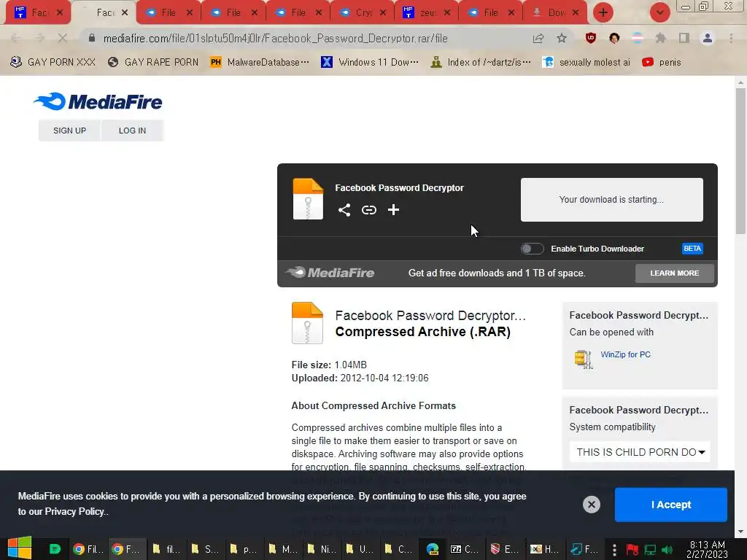Close the zeus tab
The image size is (747, 560).
click(x=447, y=13)
